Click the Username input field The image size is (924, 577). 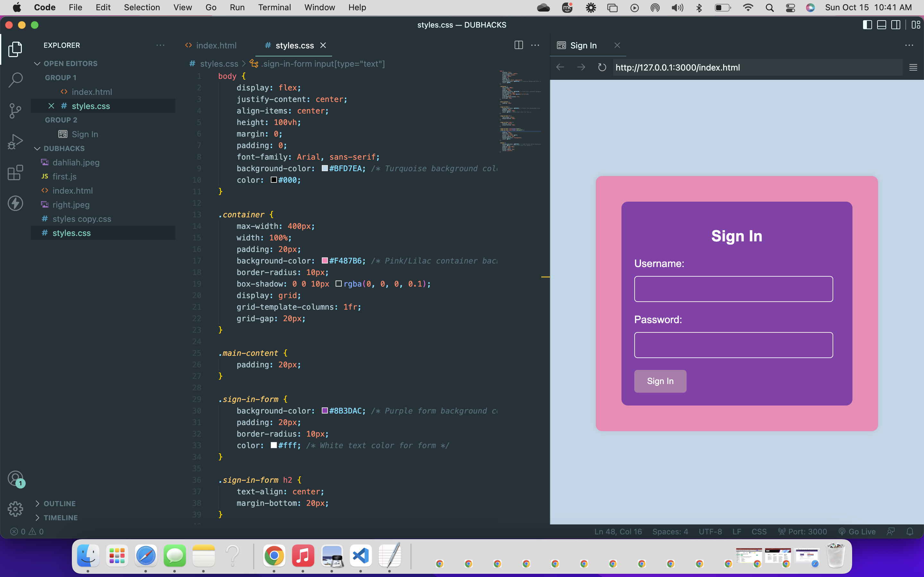[x=733, y=289]
